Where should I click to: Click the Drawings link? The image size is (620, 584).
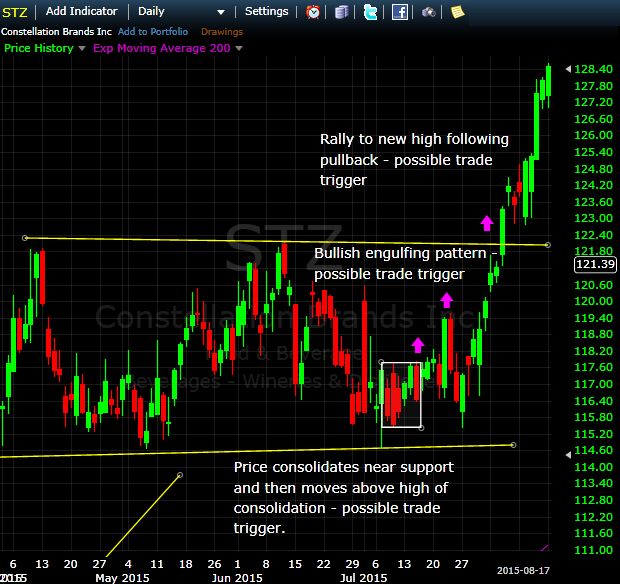[x=222, y=31]
